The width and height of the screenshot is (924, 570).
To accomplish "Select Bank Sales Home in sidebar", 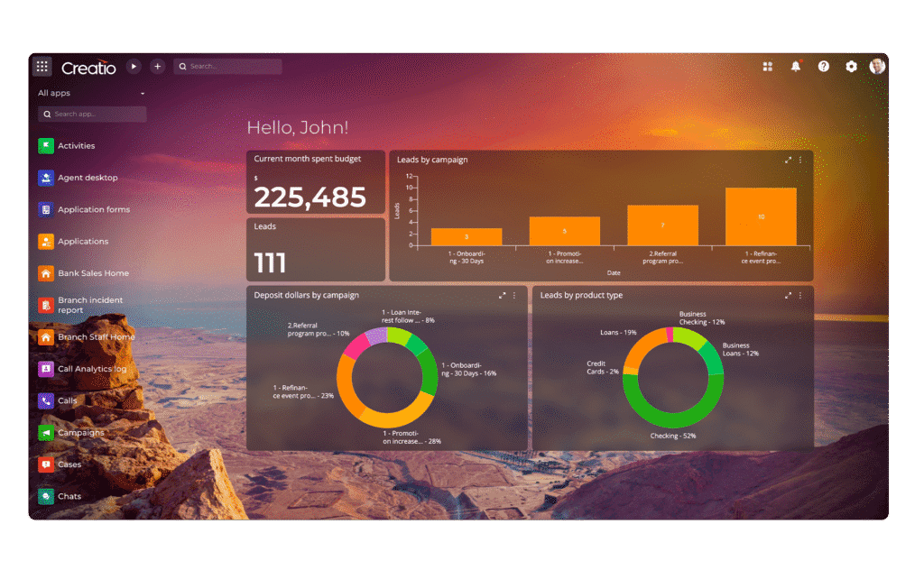I will pos(93,273).
